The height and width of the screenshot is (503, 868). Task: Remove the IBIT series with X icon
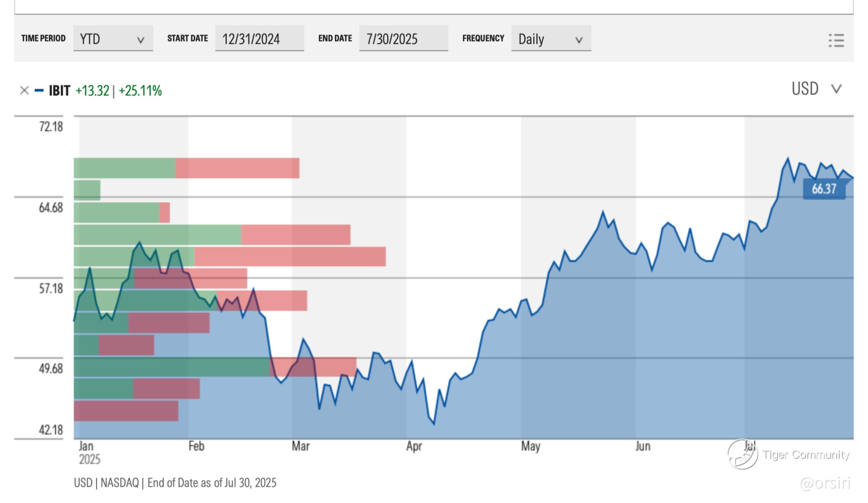[x=24, y=91]
